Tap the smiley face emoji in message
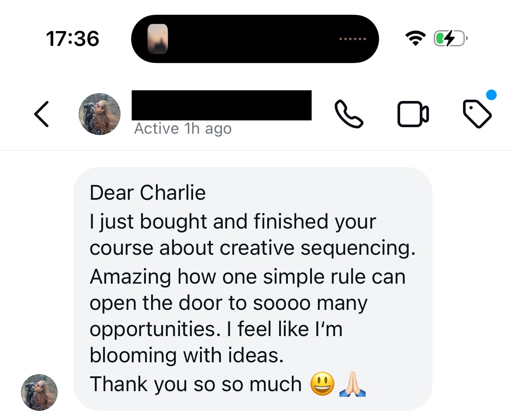 pos(322,385)
